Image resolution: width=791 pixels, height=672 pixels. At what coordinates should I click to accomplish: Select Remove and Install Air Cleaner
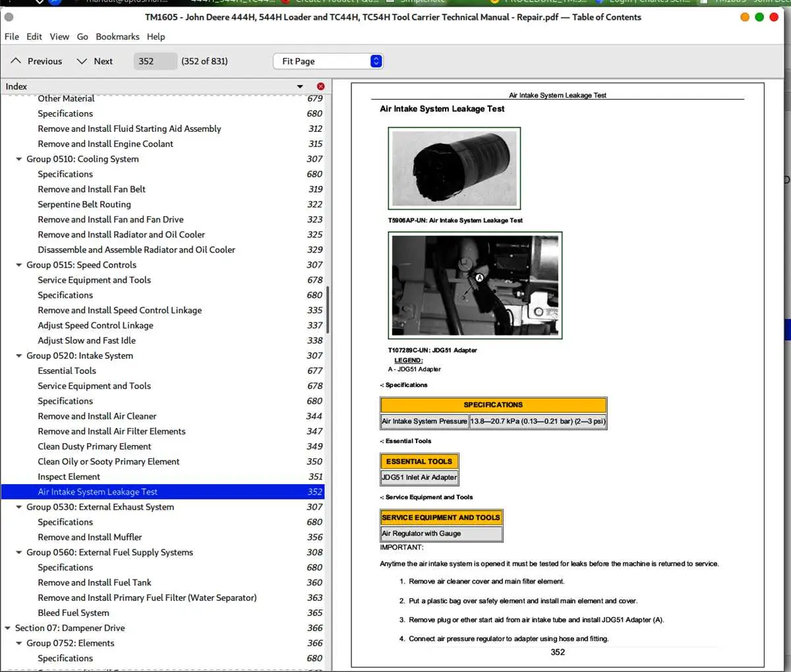[x=97, y=417]
